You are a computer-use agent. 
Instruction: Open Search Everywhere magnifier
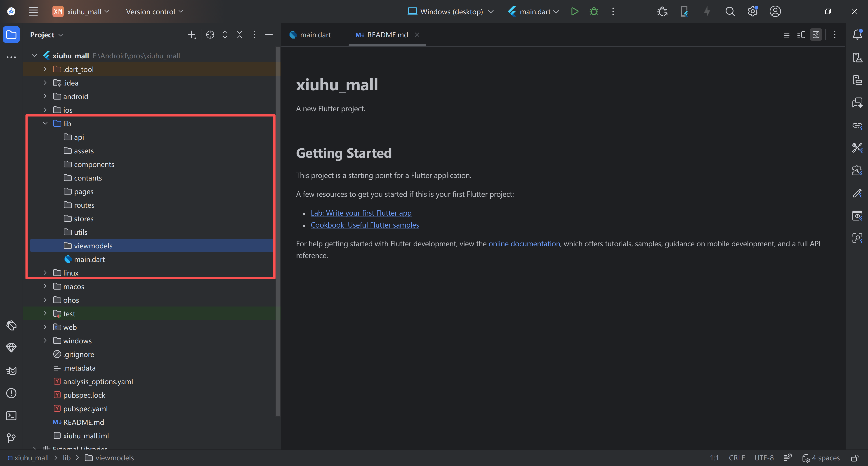pyautogui.click(x=730, y=12)
